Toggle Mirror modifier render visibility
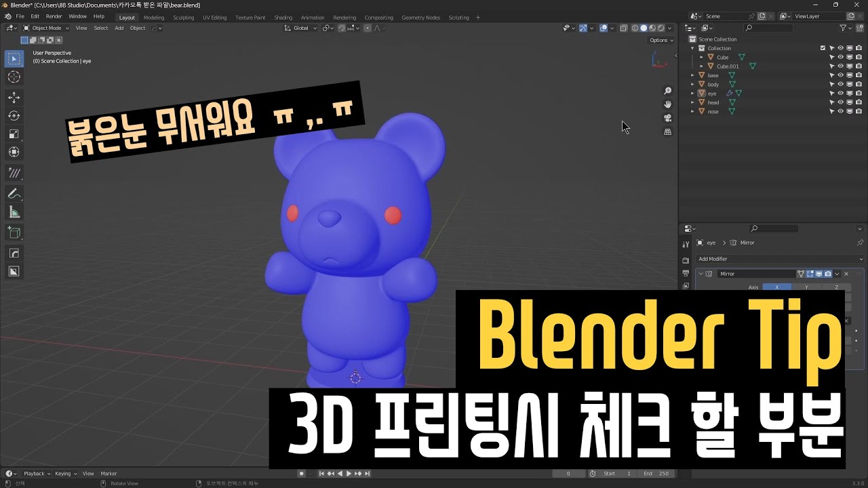This screenshot has height=488, width=868. pos(828,274)
